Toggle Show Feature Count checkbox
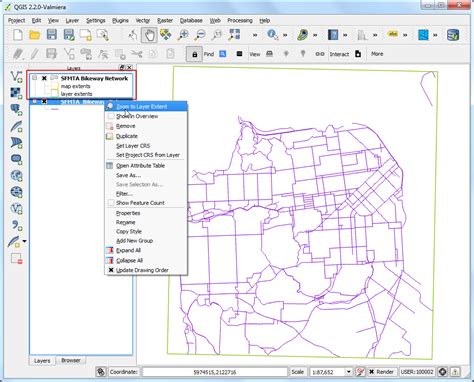474x382 pixels. click(x=111, y=203)
